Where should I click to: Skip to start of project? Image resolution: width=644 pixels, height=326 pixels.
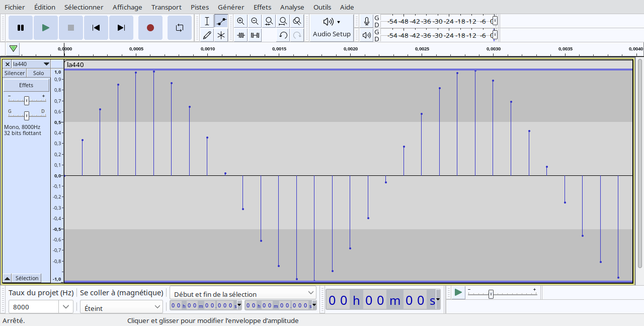point(96,28)
